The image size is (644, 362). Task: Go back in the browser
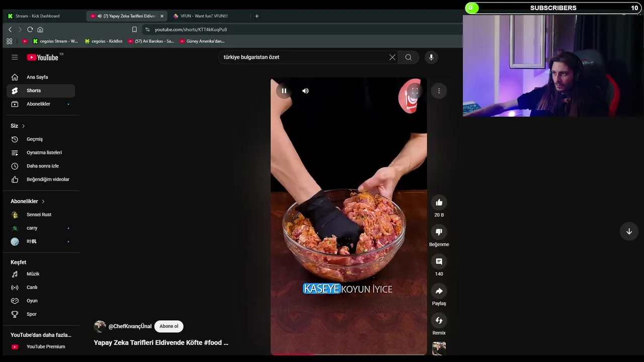pyautogui.click(x=10, y=30)
